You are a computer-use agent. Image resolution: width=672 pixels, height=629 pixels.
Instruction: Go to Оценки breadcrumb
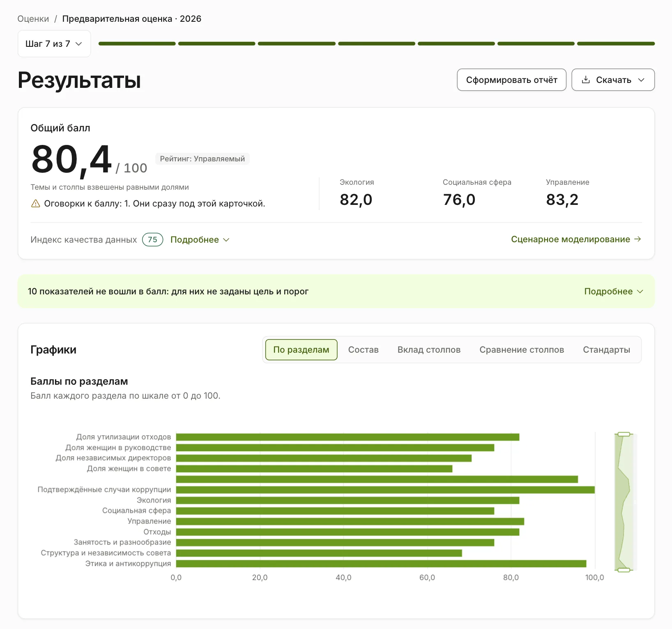coord(33,19)
